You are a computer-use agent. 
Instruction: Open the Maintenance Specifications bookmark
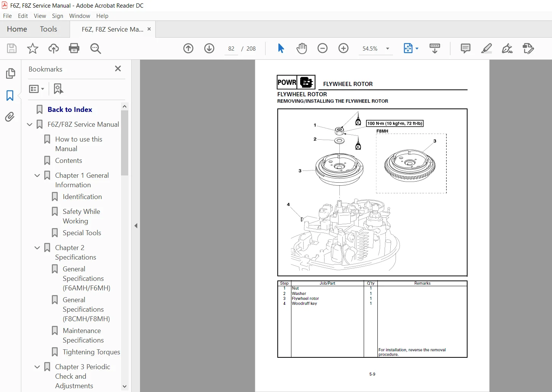(x=83, y=335)
